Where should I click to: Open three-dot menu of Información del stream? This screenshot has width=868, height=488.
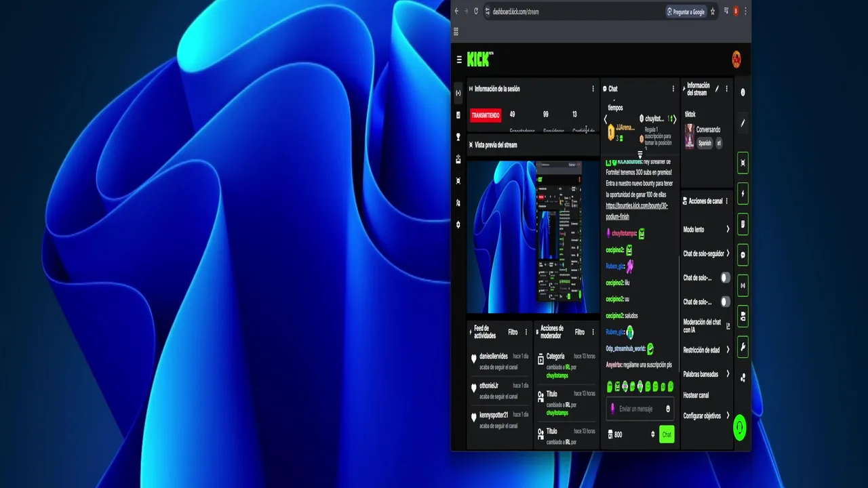[726, 89]
